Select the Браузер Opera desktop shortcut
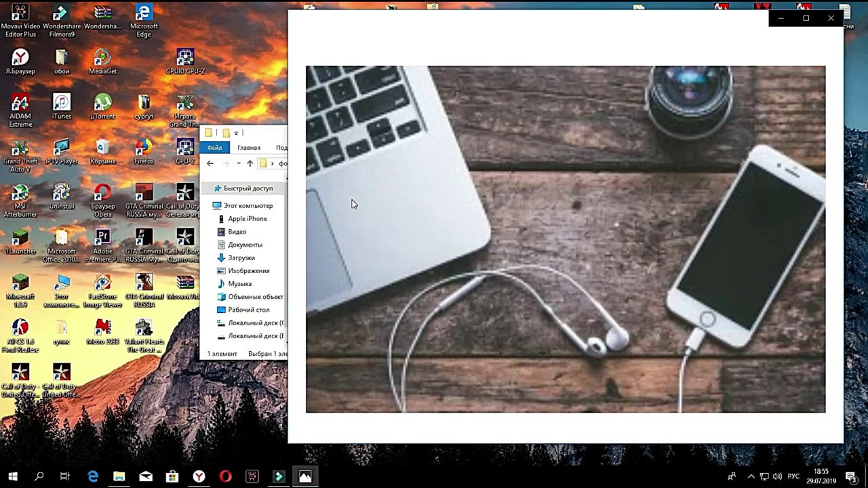 (x=102, y=201)
